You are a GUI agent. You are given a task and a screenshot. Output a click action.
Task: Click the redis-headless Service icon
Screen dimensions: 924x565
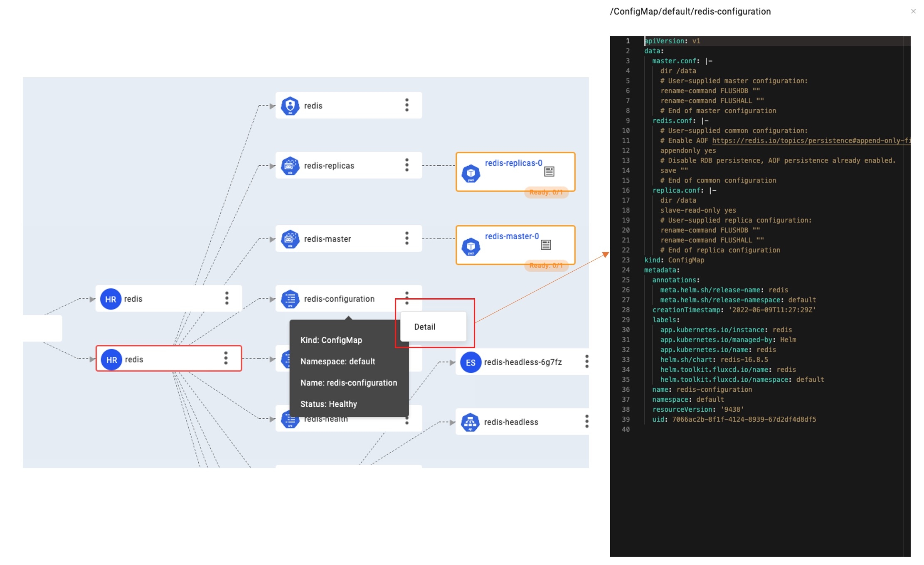[x=470, y=422]
